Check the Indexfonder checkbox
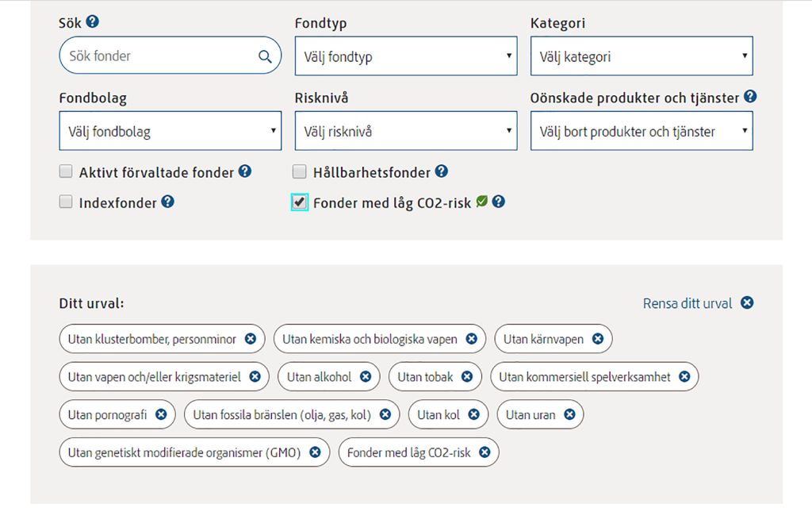 [66, 201]
